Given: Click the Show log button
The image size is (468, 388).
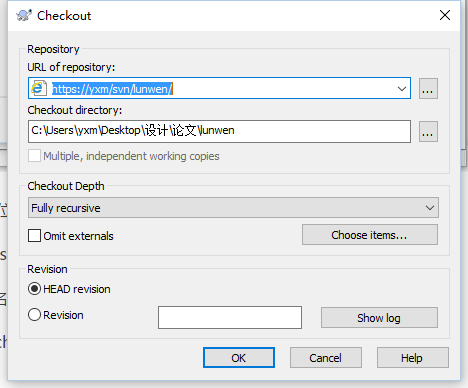Looking at the screenshot, I should tap(379, 318).
